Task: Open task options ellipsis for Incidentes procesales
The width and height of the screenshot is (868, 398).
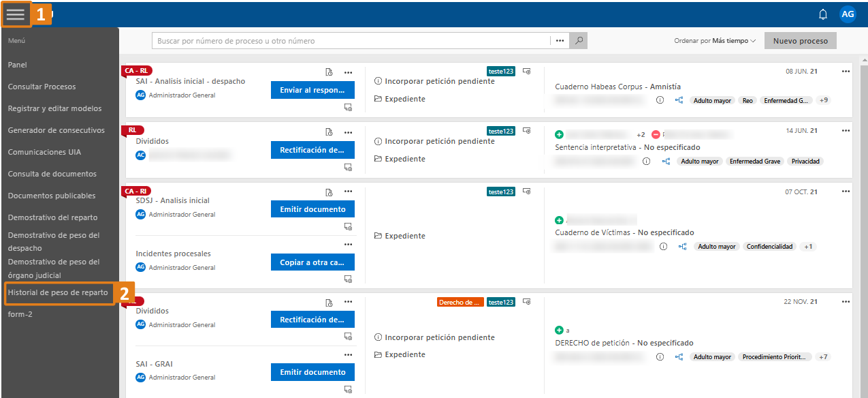Action: (x=349, y=244)
